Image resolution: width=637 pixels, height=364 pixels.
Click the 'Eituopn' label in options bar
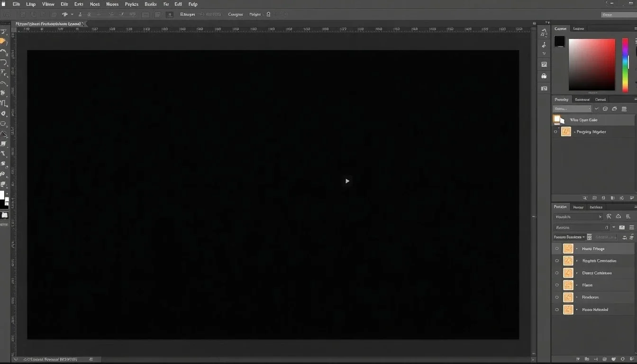(188, 15)
